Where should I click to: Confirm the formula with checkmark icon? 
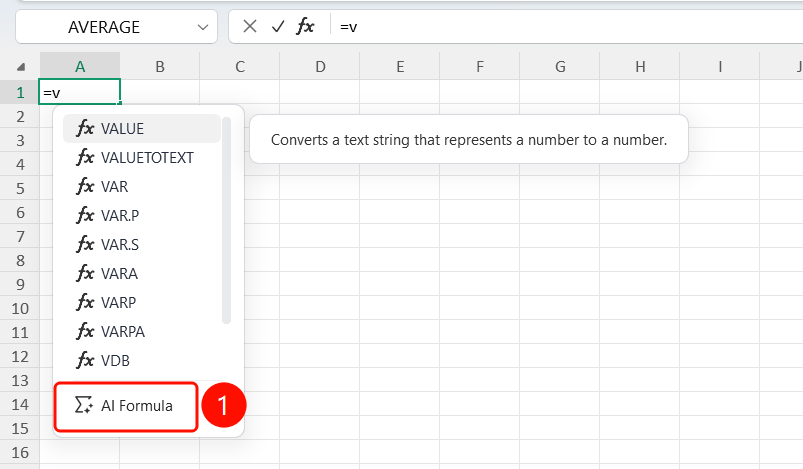point(278,26)
